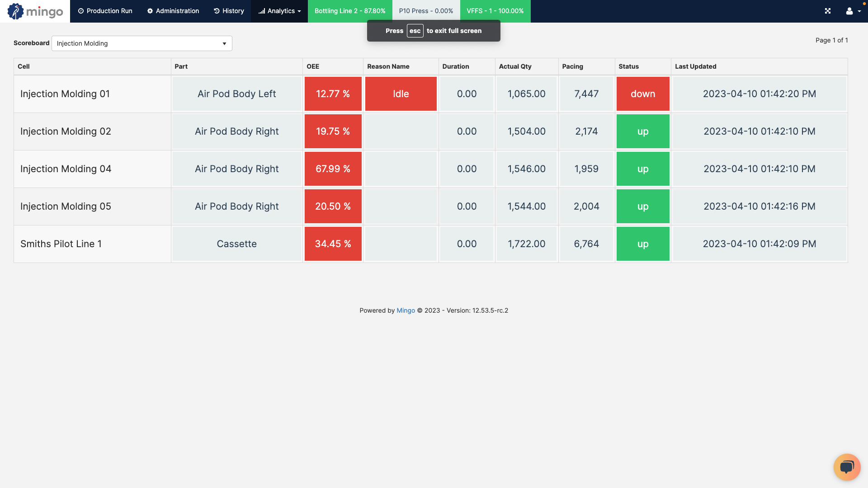868x488 pixels.
Task: Click the red 12.77 % OEE cell
Action: click(333, 94)
